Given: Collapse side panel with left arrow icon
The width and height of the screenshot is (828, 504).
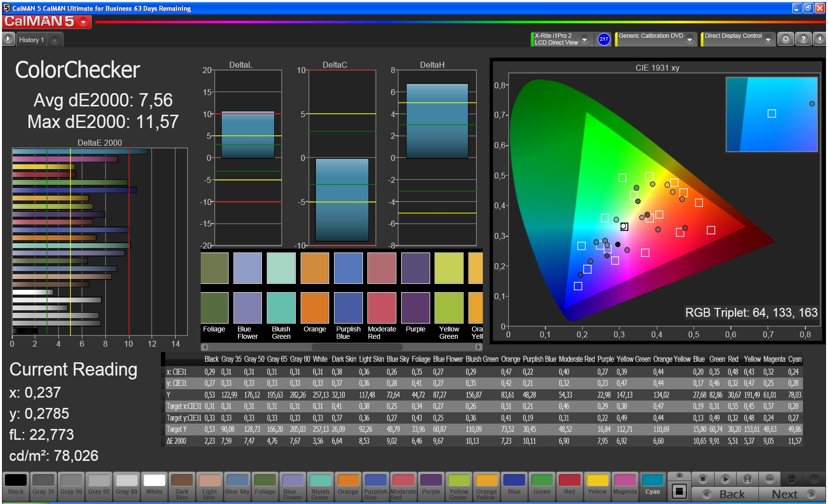Looking at the screenshot, I should [x=819, y=39].
